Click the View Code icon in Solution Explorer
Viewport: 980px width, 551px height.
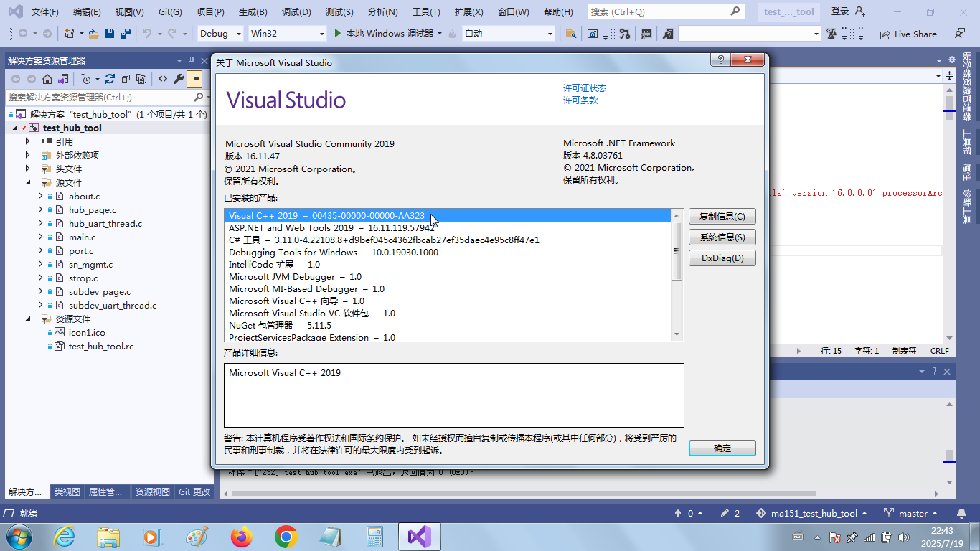pos(163,79)
